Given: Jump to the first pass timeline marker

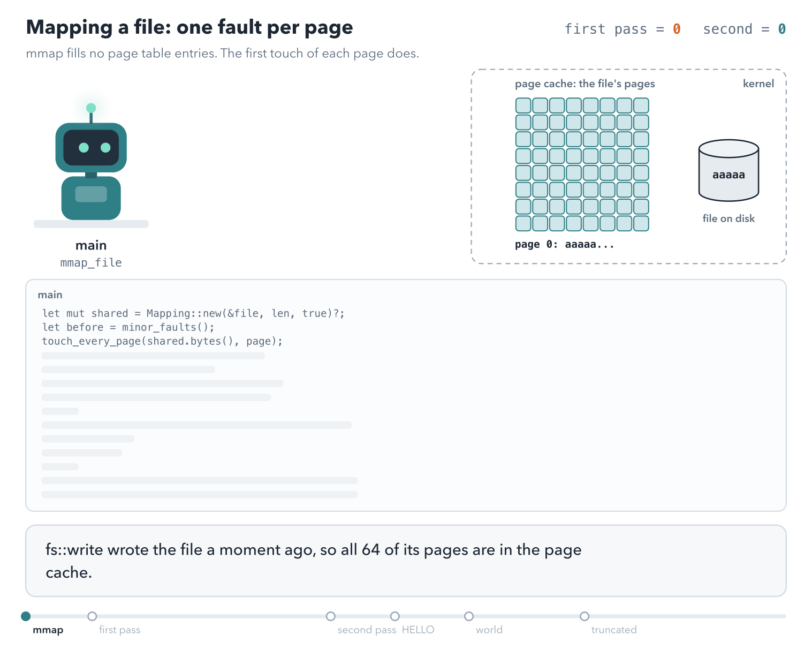Looking at the screenshot, I should tap(92, 616).
